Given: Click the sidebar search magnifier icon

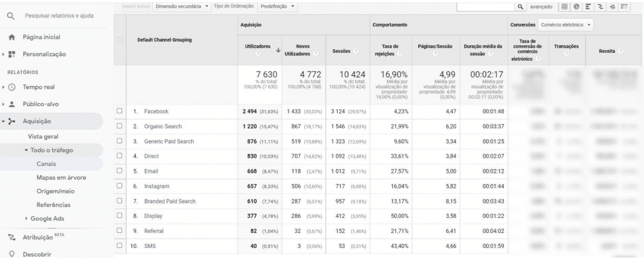Looking at the screenshot, I should click(x=11, y=16).
